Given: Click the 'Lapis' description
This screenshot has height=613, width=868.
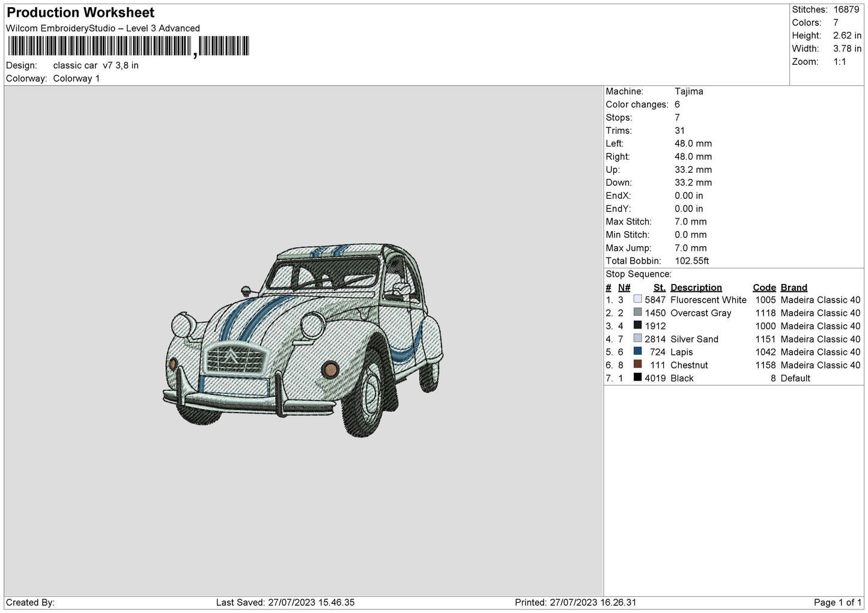Looking at the screenshot, I should coord(682,352).
